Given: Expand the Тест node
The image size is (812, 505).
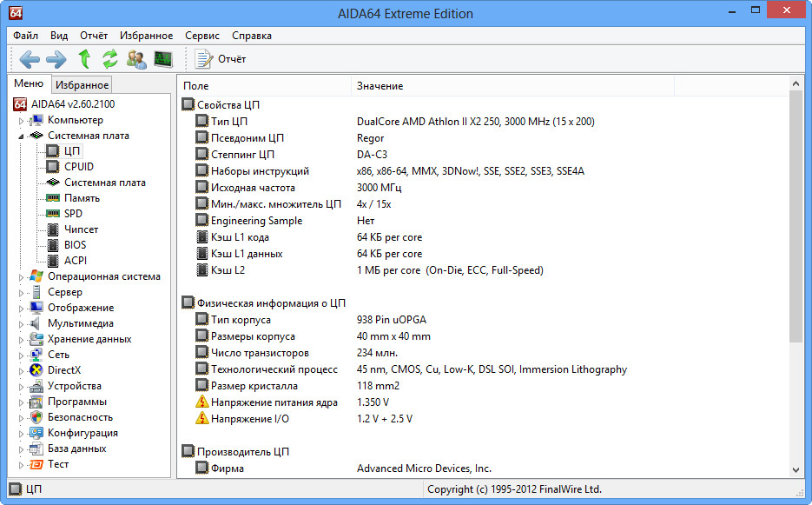Looking at the screenshot, I should [x=21, y=465].
